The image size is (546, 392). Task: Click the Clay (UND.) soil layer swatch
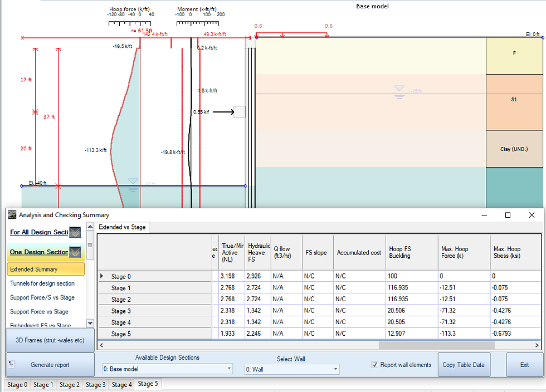(x=514, y=149)
